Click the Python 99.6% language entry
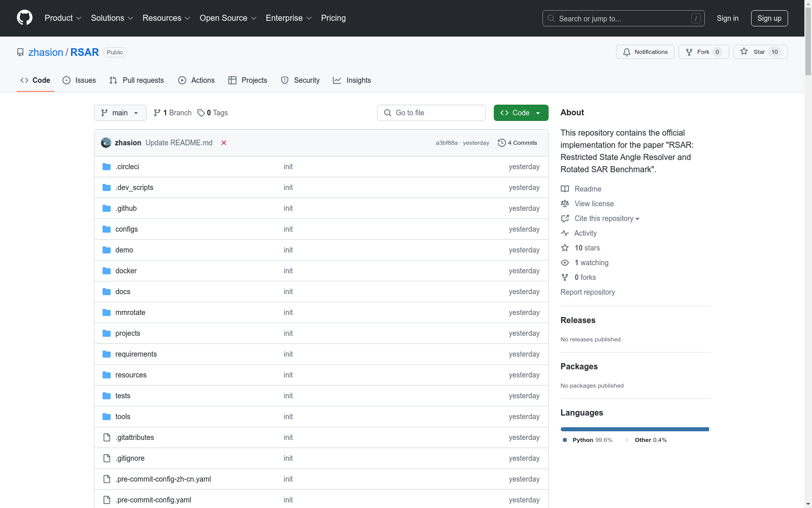The height and width of the screenshot is (508, 812). click(588, 440)
